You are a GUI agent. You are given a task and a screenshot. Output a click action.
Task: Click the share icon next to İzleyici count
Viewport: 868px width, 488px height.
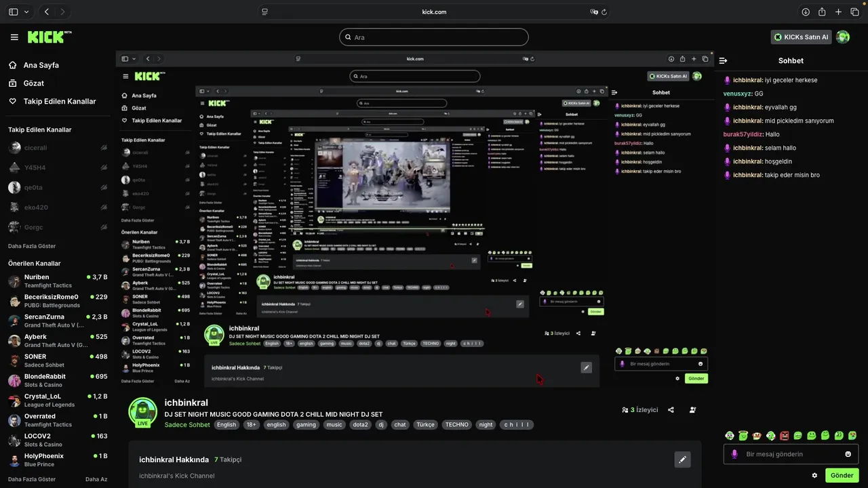click(671, 410)
